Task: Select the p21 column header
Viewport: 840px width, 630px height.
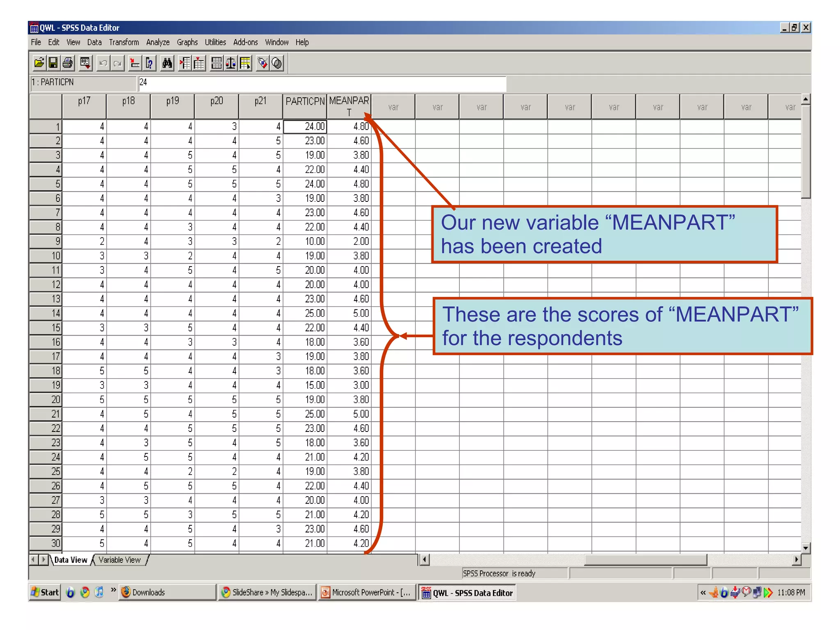Action: [x=260, y=107]
